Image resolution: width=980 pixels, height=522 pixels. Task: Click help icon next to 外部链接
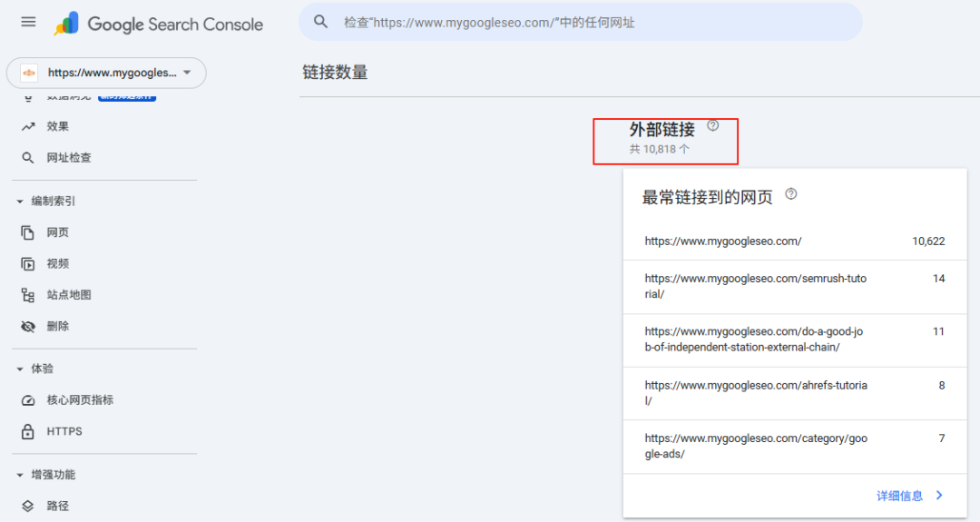[713, 125]
